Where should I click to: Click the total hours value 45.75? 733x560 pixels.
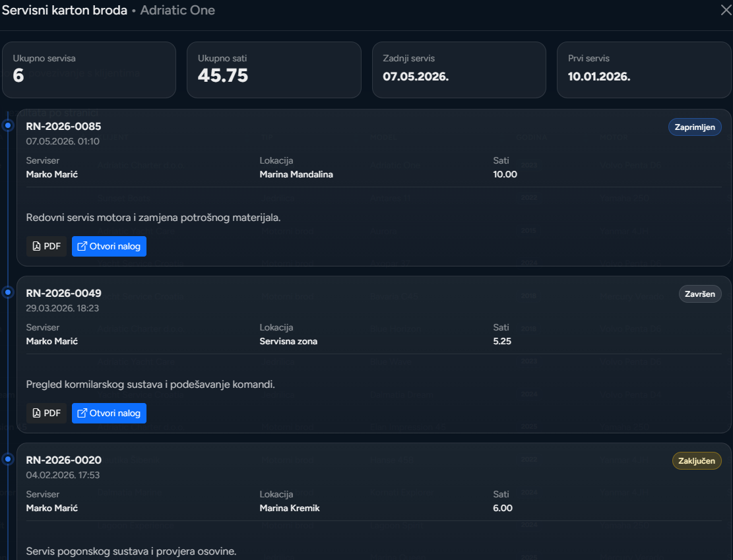223,75
